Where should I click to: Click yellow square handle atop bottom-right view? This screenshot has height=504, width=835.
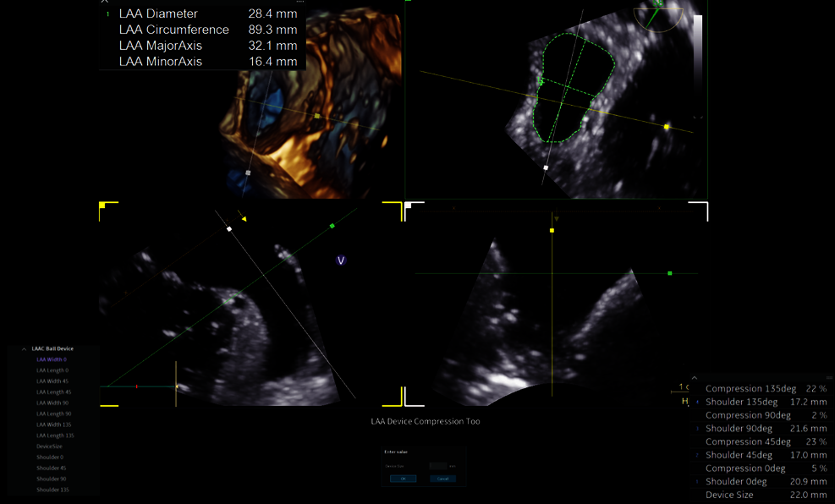tap(552, 230)
